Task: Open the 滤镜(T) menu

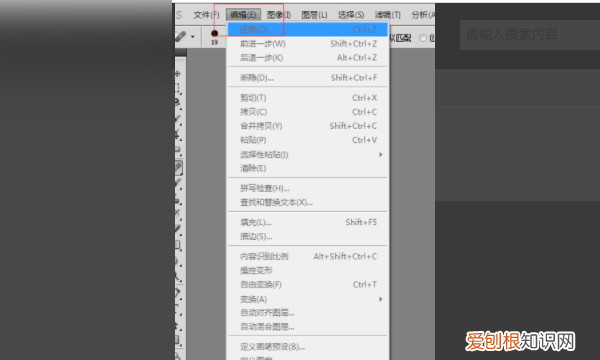Action: (388, 15)
